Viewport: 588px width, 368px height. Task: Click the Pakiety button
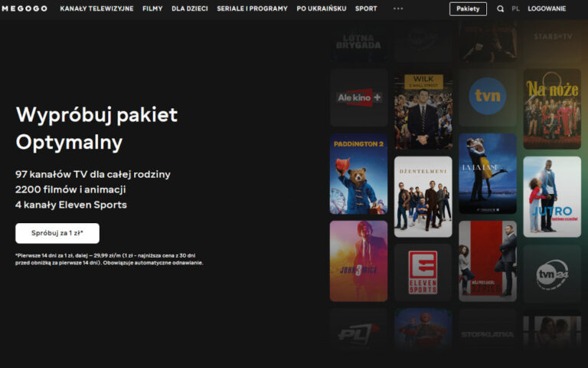pos(468,9)
